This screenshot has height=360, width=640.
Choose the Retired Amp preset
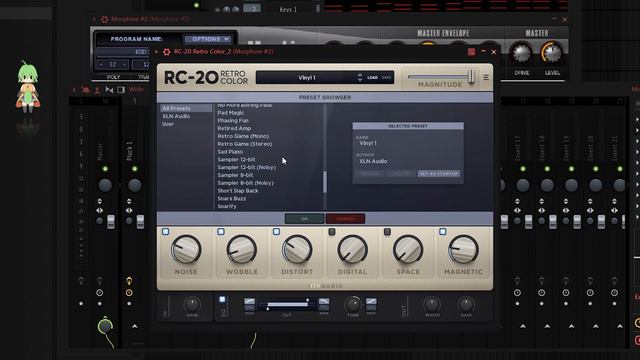click(x=234, y=128)
